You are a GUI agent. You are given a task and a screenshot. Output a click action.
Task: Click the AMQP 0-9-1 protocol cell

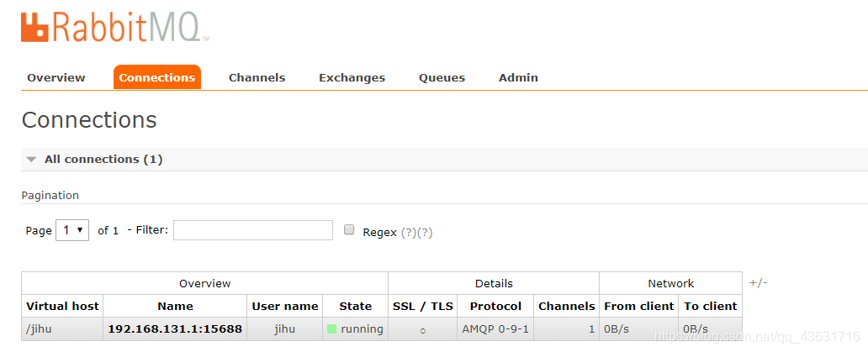495,329
